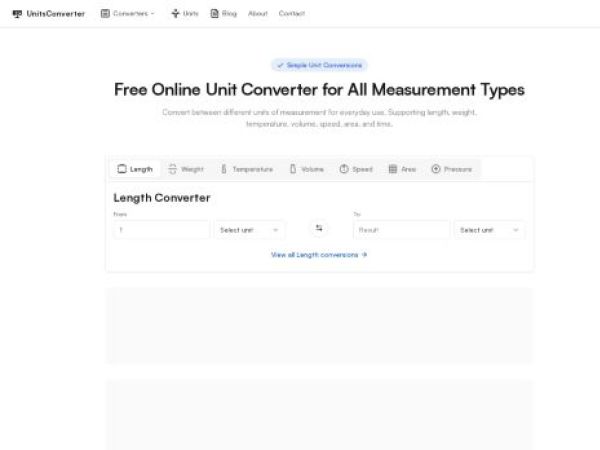Open 'View all Length conversions' link
Image resolution: width=600 pixels, height=450 pixels.
319,254
